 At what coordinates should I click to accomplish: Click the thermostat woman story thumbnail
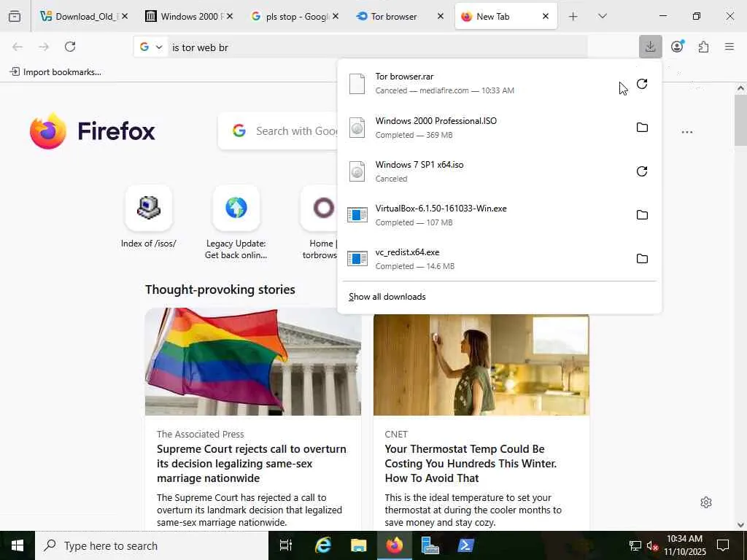(x=481, y=365)
